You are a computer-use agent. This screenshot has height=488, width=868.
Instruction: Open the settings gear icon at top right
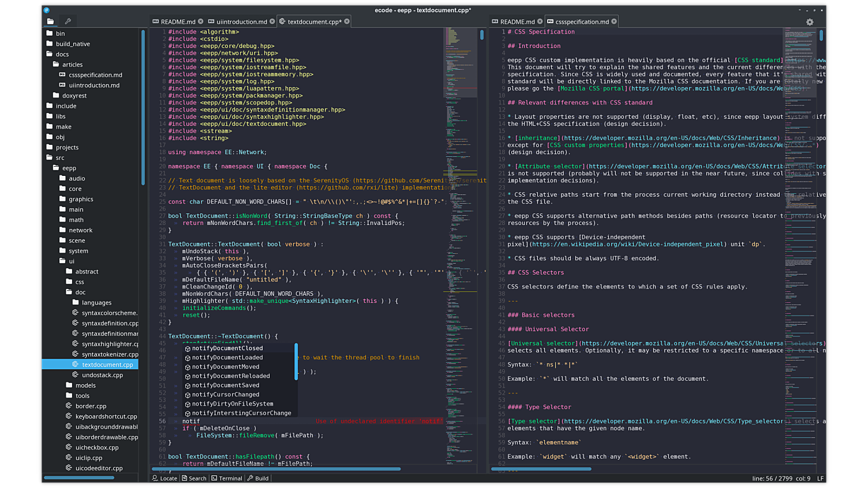(x=810, y=22)
